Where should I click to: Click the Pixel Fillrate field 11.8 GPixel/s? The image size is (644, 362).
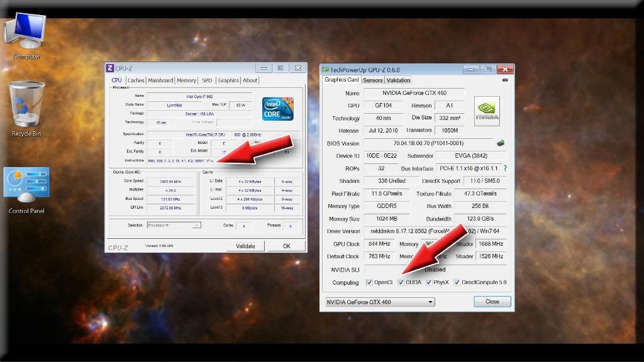coord(387,194)
